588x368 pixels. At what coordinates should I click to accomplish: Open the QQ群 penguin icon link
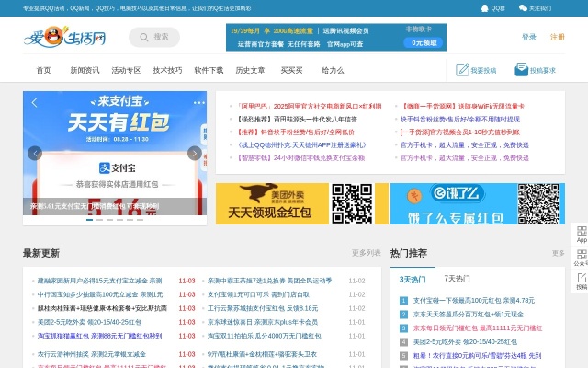coord(484,7)
